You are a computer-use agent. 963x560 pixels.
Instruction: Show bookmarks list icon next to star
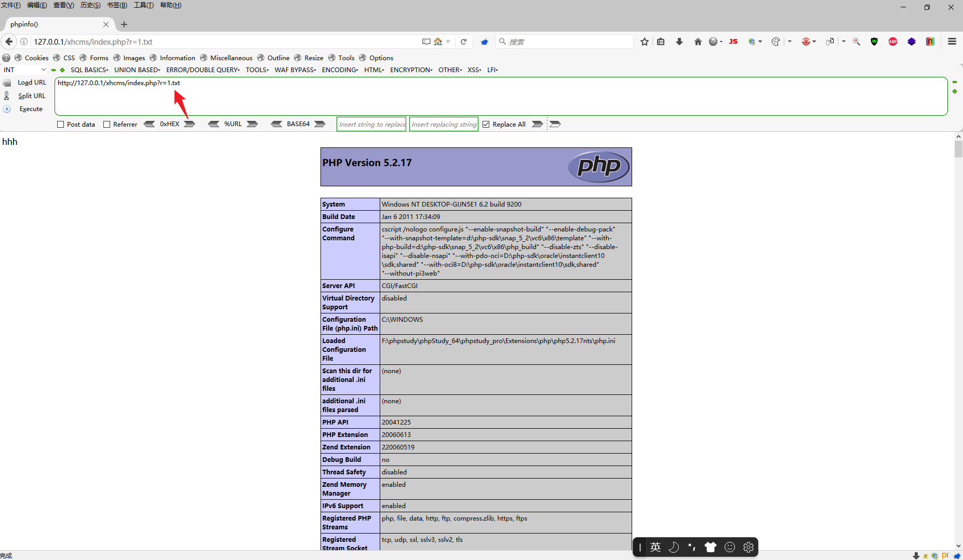coord(661,42)
